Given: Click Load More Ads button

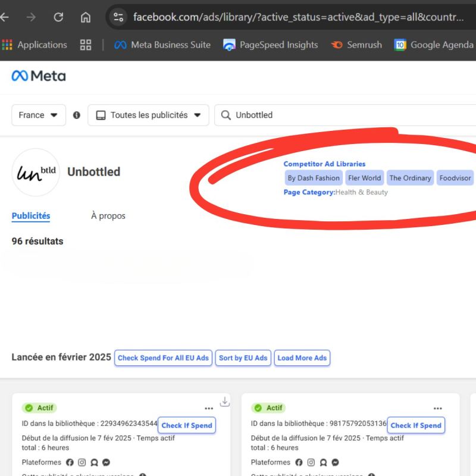Looking at the screenshot, I should tap(302, 358).
